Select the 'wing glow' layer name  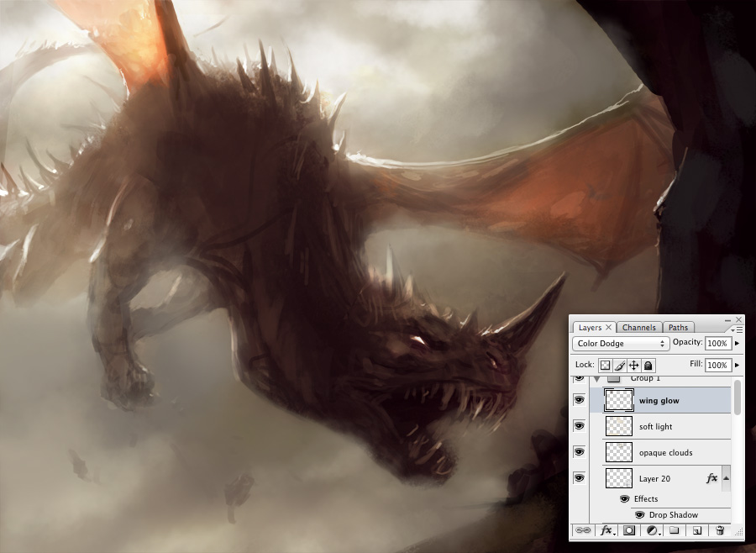pyautogui.click(x=659, y=401)
